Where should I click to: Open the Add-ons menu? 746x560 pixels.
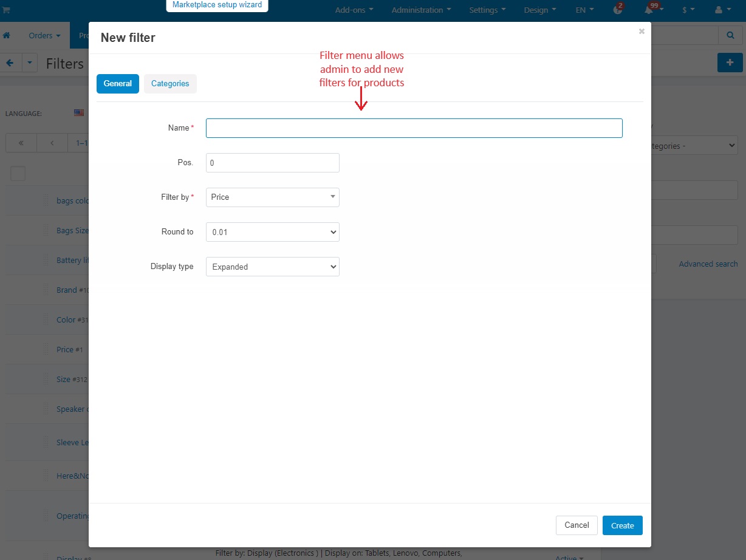tap(354, 10)
